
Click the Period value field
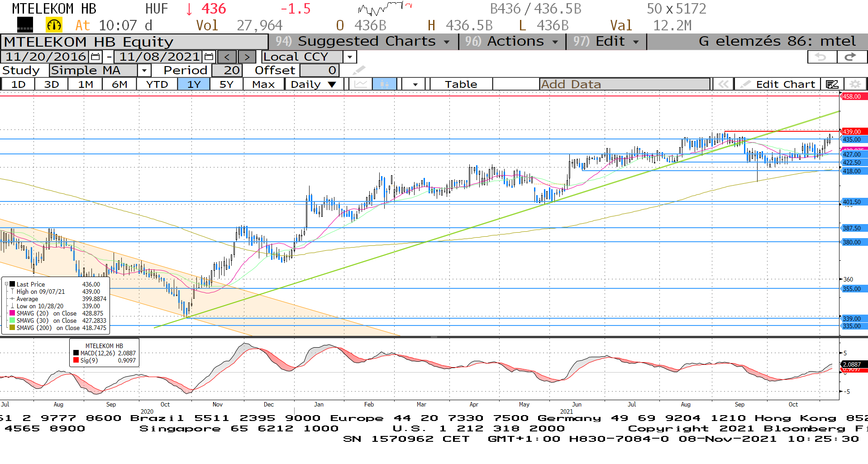click(x=227, y=71)
